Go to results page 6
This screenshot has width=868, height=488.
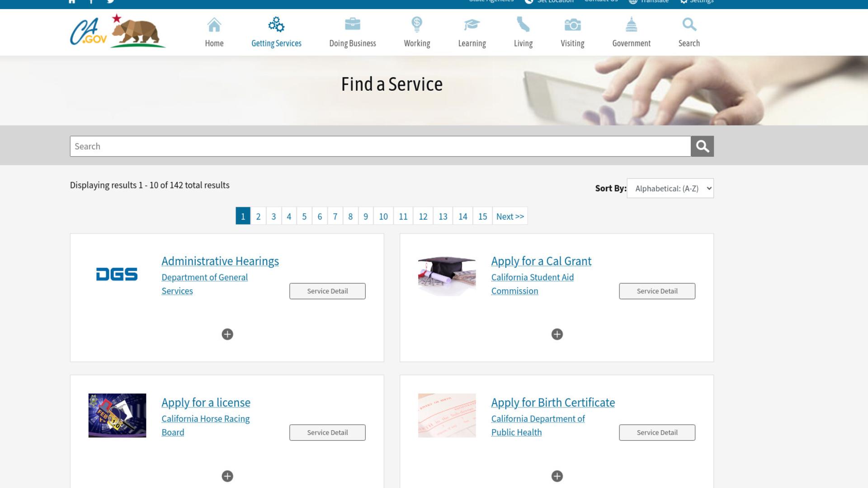[x=320, y=216]
